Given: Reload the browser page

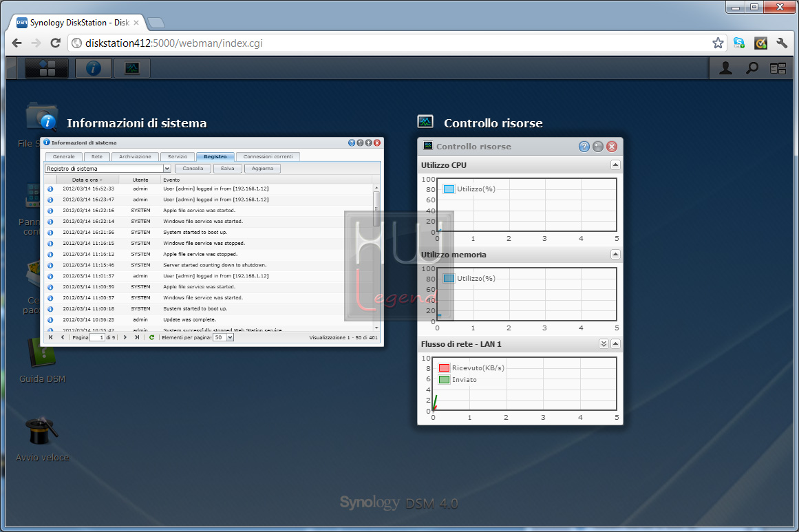Looking at the screenshot, I should coord(56,43).
